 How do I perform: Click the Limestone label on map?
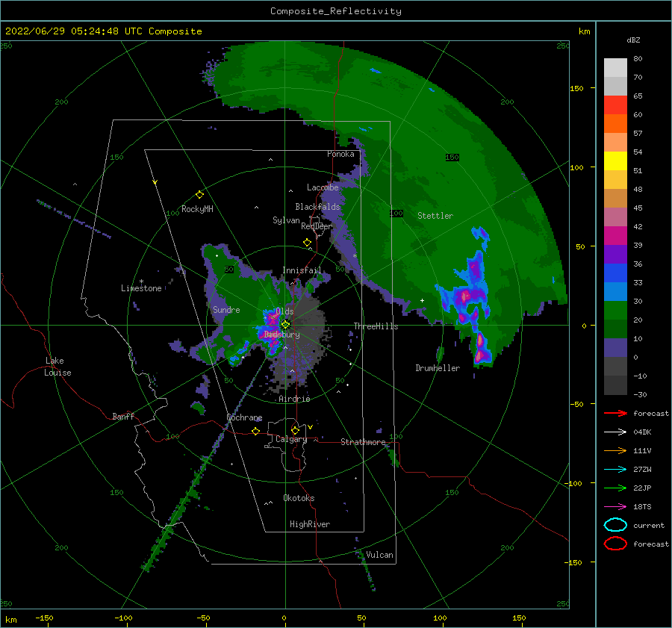click(x=141, y=288)
